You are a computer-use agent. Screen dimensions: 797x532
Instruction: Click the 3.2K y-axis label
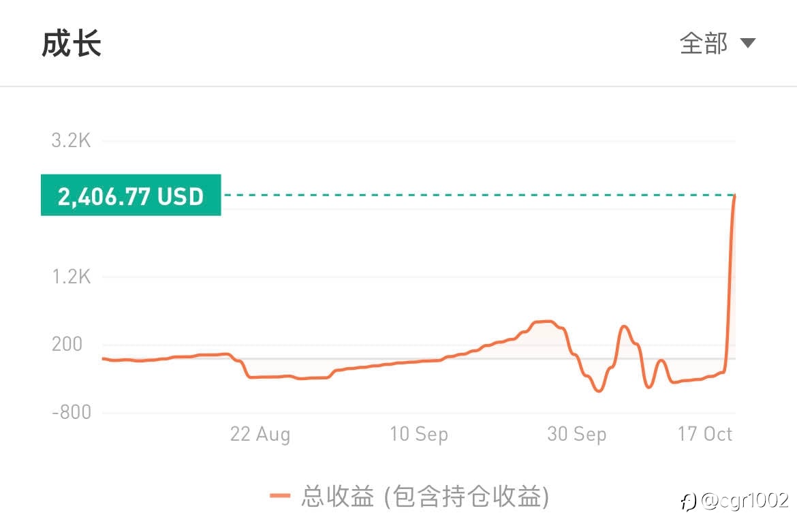pos(71,141)
